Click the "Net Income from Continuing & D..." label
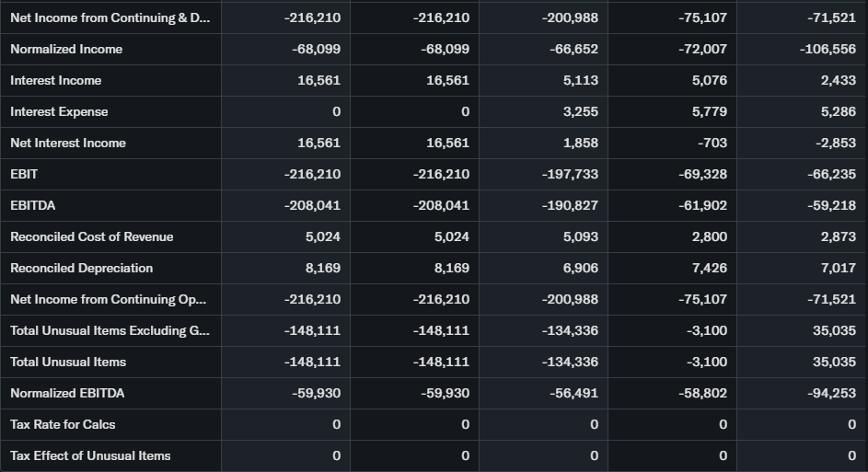This screenshot has height=472, width=868. tap(110, 18)
